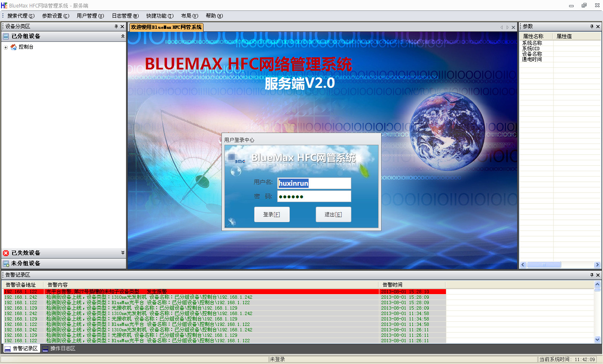Screen dimensions: 603x364
Task: Click the BlueMax app icon in title bar
Action: pyautogui.click(x=4, y=5)
